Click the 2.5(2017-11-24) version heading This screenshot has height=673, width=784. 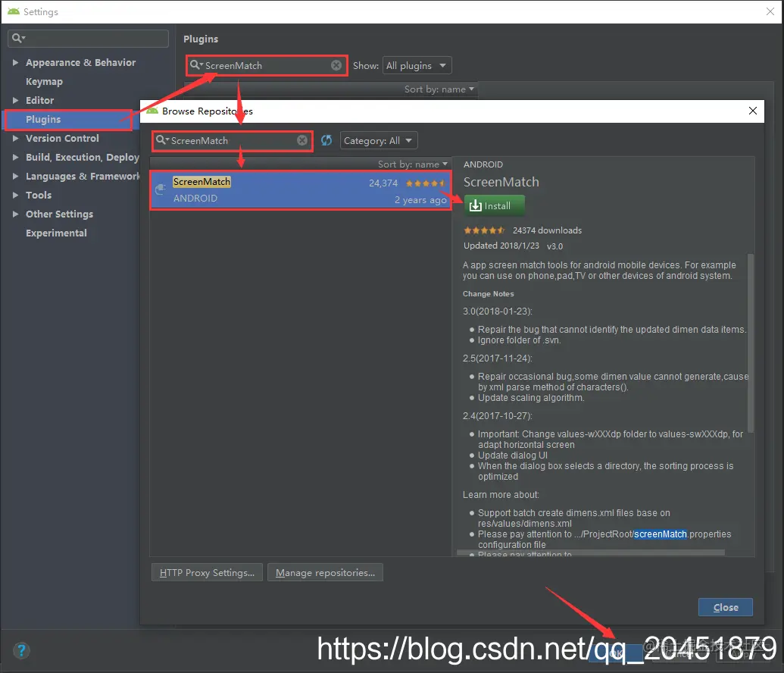click(497, 358)
